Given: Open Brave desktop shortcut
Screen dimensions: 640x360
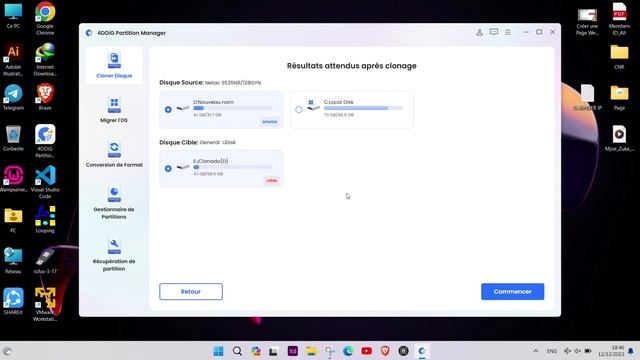Looking at the screenshot, I should click(45, 97).
